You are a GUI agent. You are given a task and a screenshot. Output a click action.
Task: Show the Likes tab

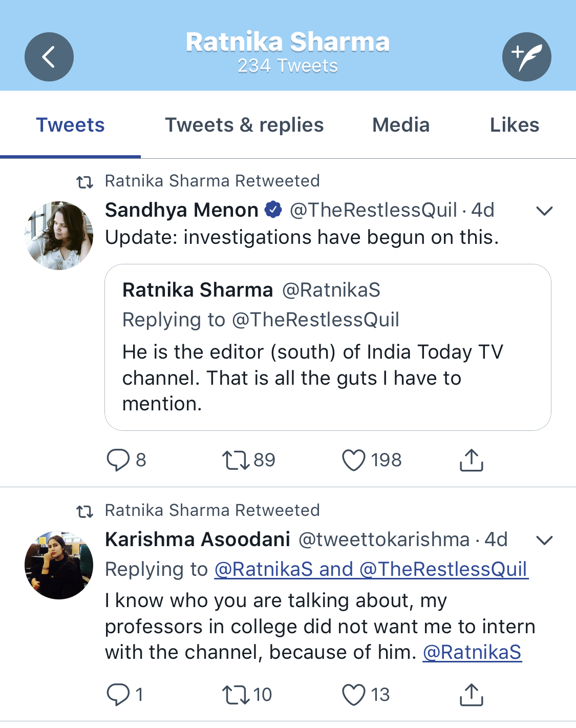pos(514,126)
